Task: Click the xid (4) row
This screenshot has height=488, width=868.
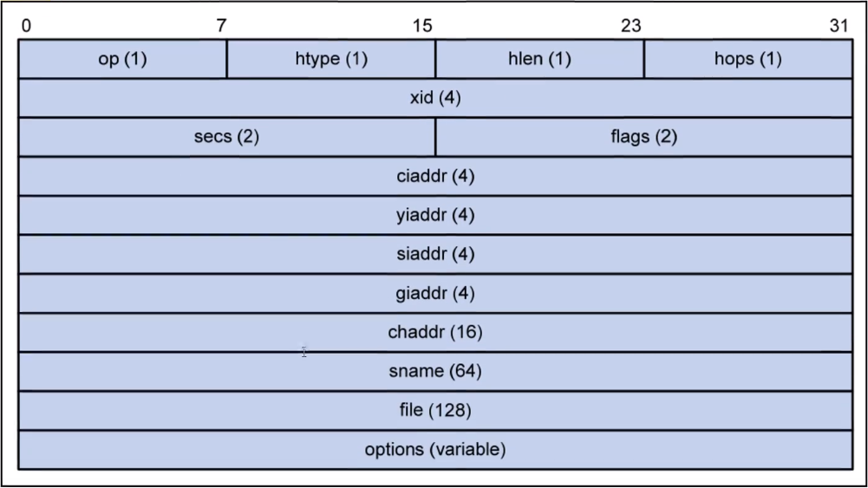Action: [435, 98]
